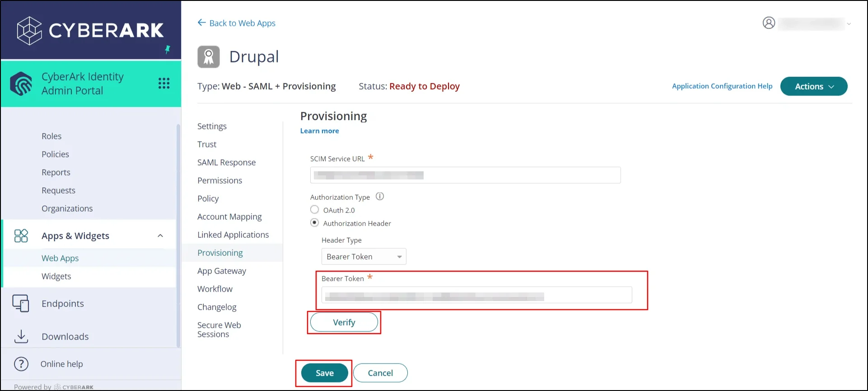
Task: Click the Cancel button
Action: click(380, 373)
